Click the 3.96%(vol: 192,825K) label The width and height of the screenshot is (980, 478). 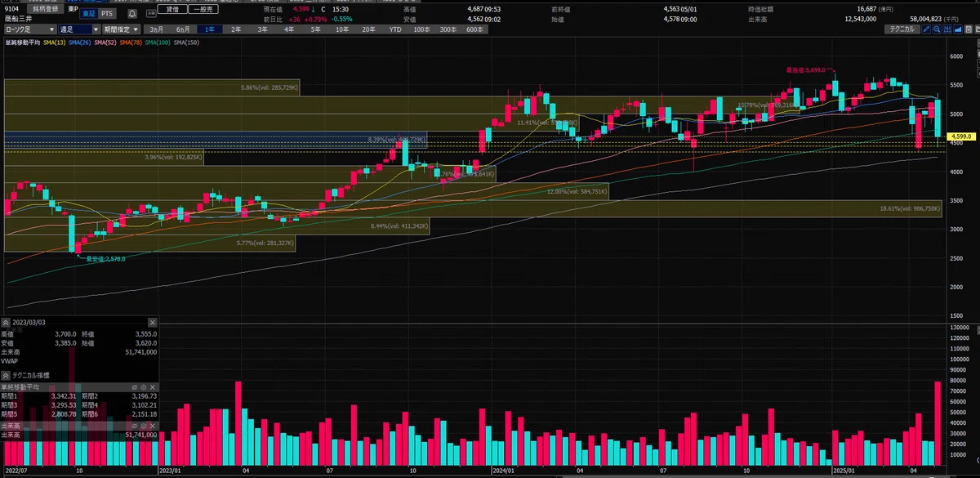point(172,156)
